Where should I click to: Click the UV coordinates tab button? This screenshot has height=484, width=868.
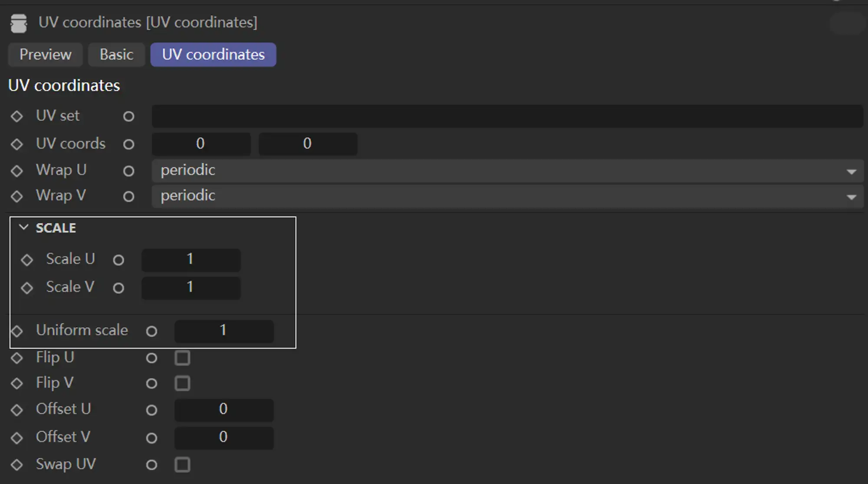point(213,54)
